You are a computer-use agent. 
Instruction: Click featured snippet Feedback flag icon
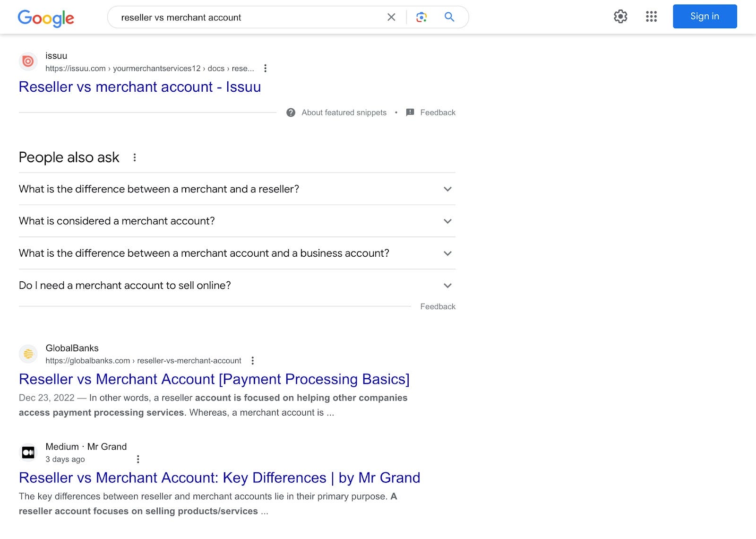pos(410,113)
